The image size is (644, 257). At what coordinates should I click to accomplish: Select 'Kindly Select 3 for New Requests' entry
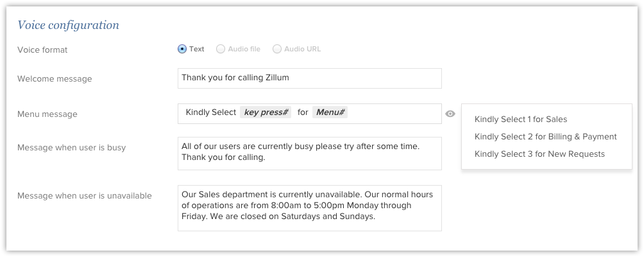(539, 154)
